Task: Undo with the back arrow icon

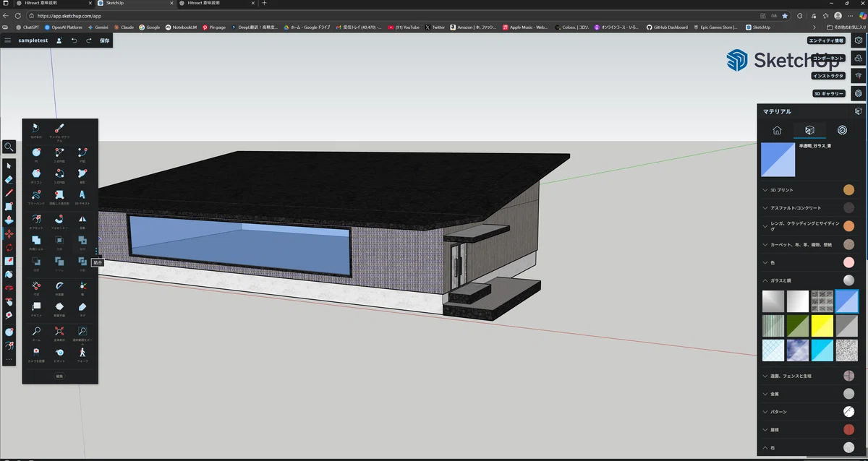Action: tap(74, 40)
